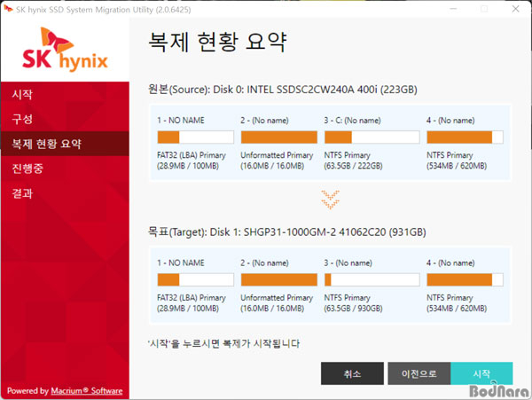
Task: Click the orange double-chevron arrow icon
Action: point(330,200)
